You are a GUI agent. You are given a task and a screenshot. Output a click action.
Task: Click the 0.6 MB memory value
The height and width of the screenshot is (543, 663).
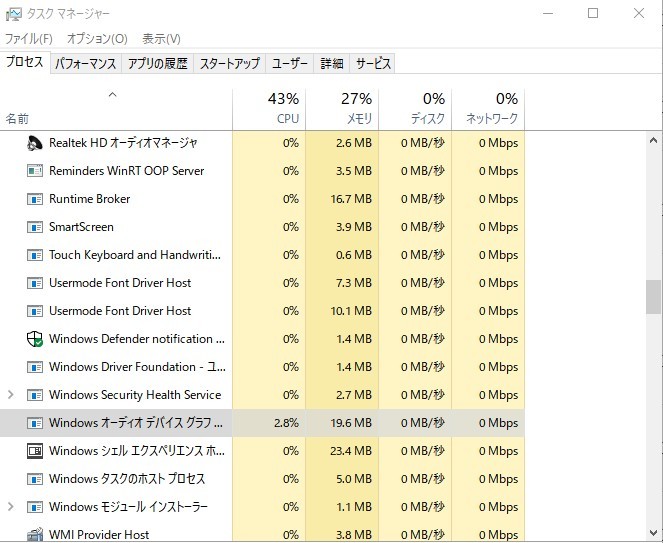pos(354,255)
